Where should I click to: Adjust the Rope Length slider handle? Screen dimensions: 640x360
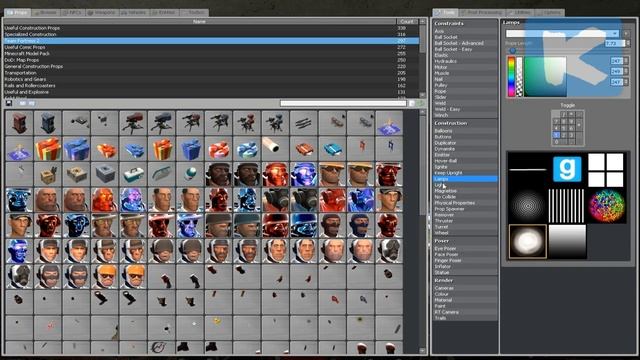(513, 50)
